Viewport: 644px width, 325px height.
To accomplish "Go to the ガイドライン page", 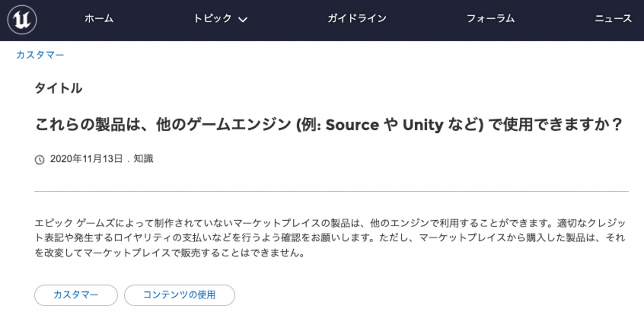I will click(x=357, y=19).
